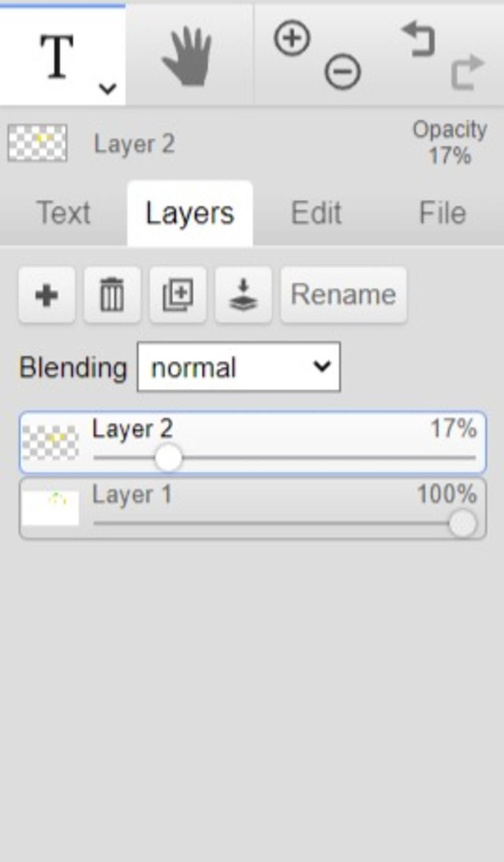504x862 pixels.
Task: Click the Rename layer button
Action: pos(344,295)
